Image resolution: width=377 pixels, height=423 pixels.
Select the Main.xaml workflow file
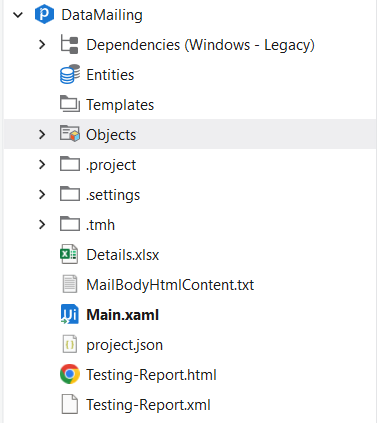[123, 315]
